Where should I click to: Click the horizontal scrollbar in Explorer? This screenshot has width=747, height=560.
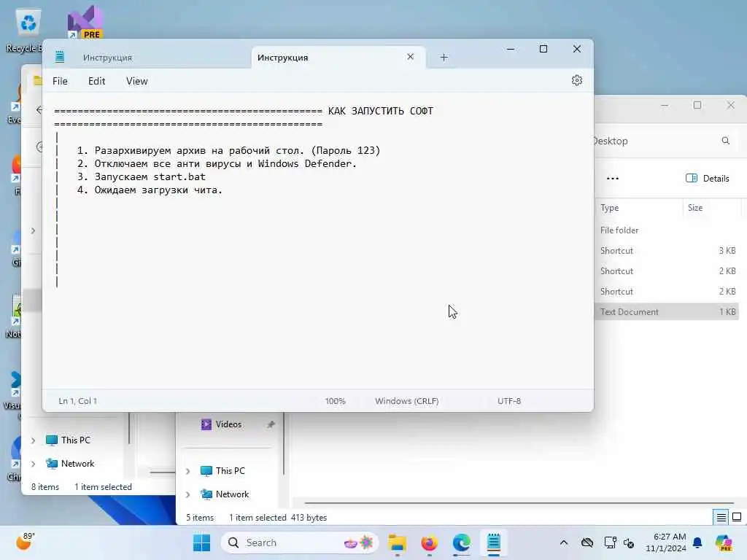coord(519,503)
